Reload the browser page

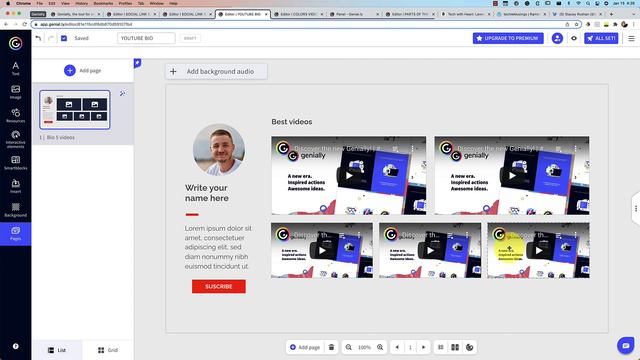tap(24, 24)
